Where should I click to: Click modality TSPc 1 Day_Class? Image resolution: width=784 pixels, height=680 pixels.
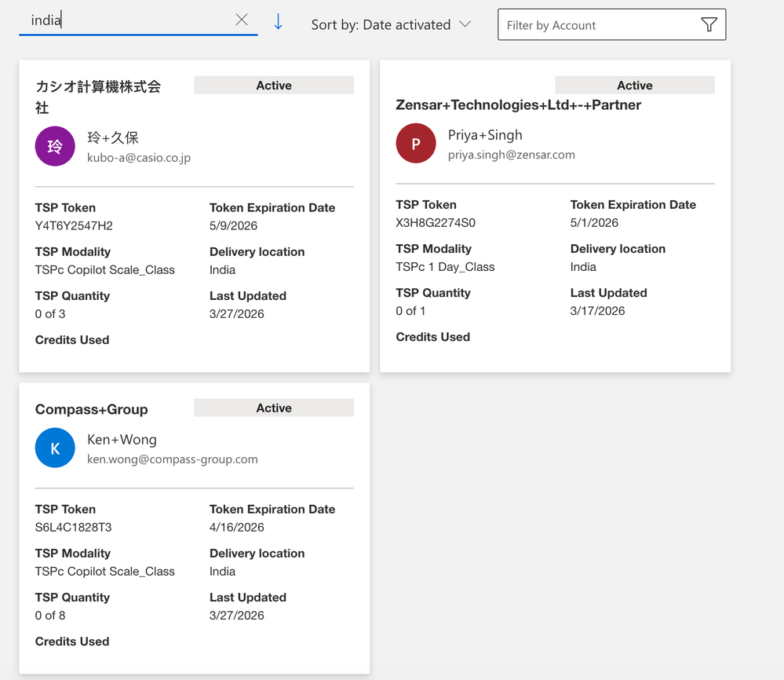(x=446, y=267)
